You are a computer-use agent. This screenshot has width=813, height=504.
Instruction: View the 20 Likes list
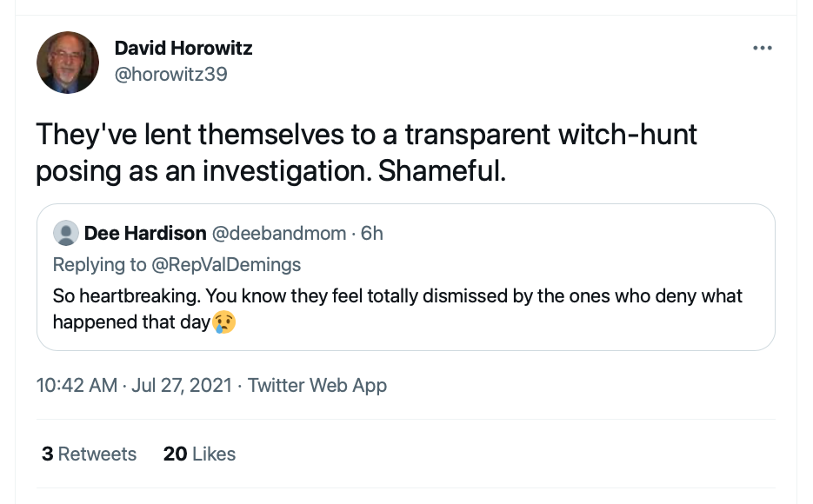tap(199, 454)
